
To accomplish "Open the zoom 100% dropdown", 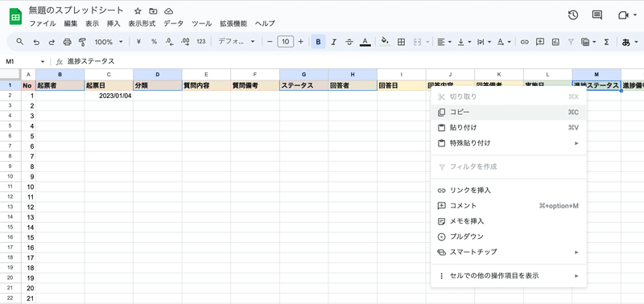I will (109, 42).
